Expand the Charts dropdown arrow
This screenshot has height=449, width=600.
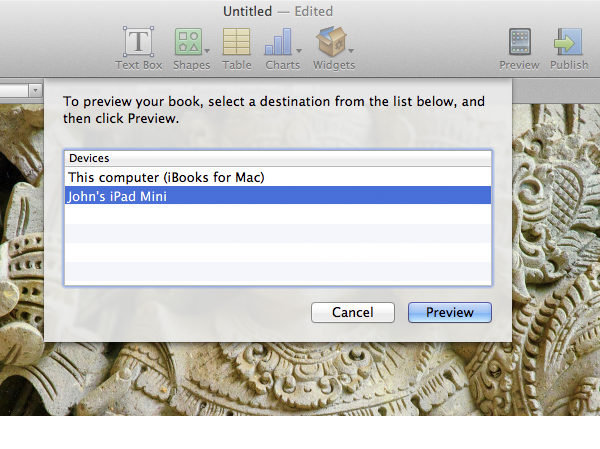click(299, 51)
